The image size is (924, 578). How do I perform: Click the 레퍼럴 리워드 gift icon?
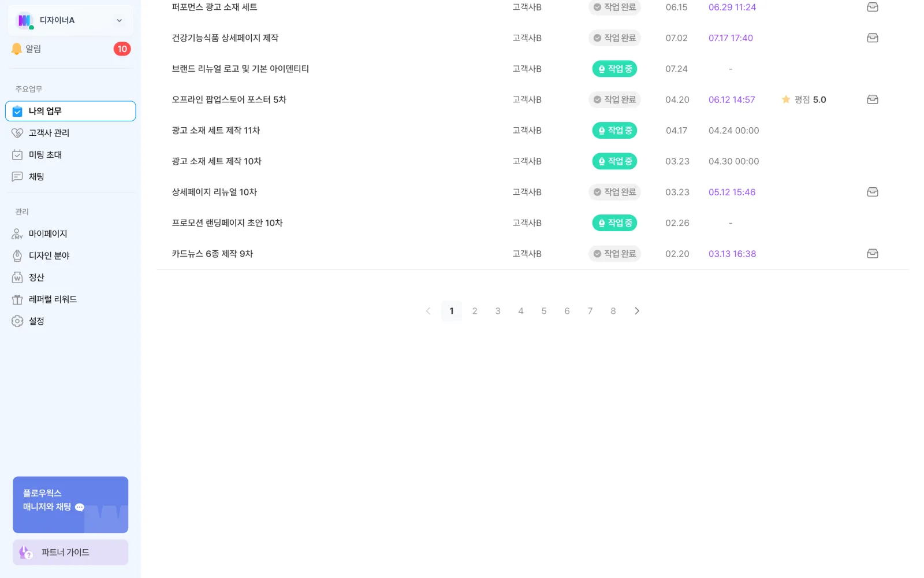pos(17,299)
